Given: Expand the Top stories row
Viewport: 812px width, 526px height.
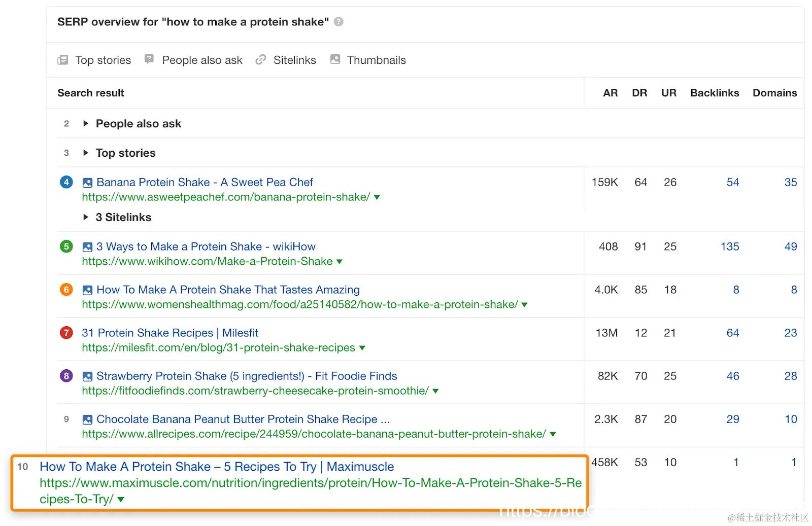Looking at the screenshot, I should click(x=86, y=153).
